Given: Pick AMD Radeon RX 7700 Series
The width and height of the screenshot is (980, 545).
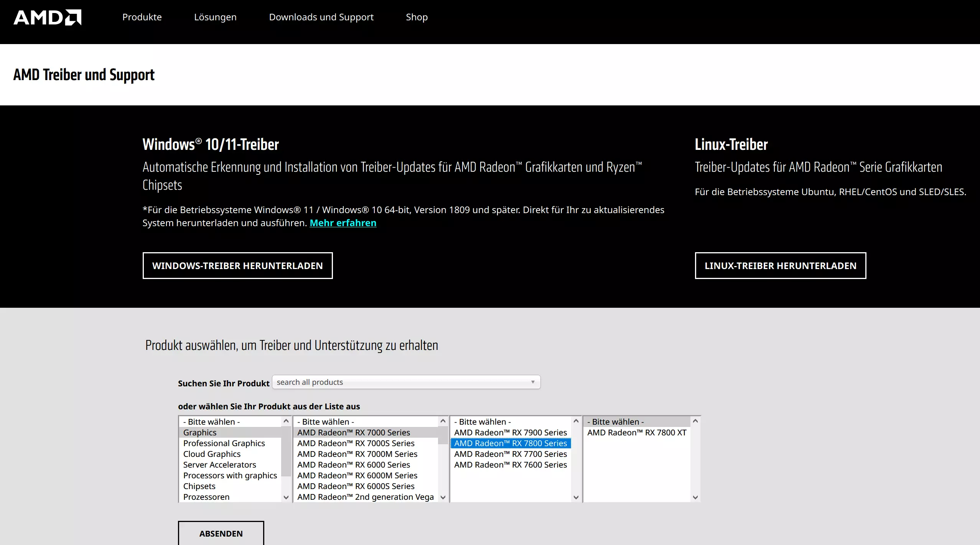Looking at the screenshot, I should [x=511, y=454].
